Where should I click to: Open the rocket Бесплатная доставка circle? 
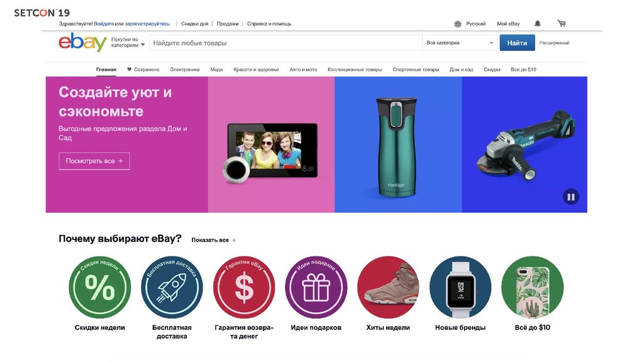pos(172,287)
